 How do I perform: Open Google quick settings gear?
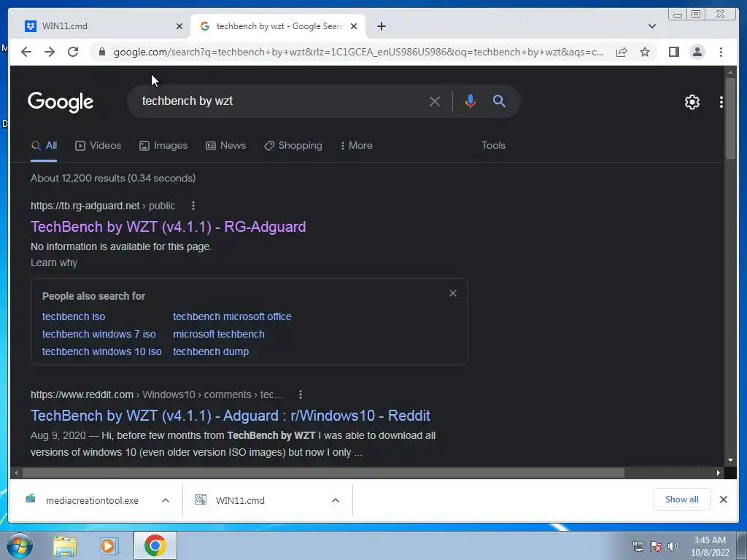(x=692, y=102)
